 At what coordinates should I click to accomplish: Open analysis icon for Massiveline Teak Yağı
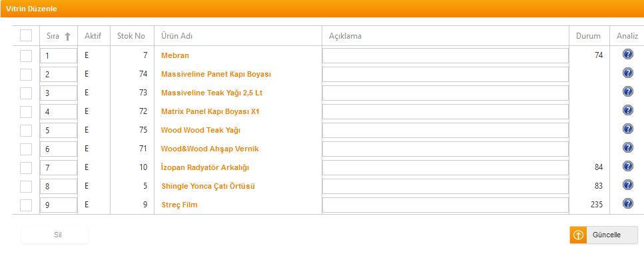(x=627, y=91)
